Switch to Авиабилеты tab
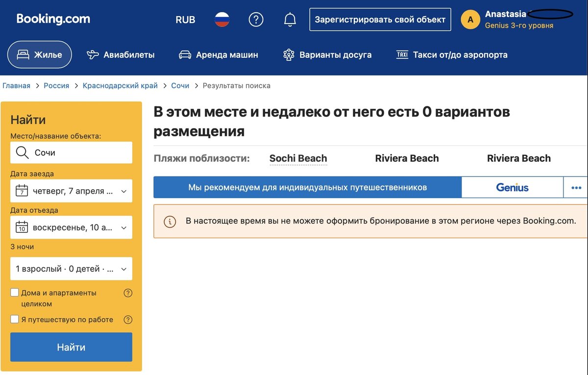 pos(121,55)
